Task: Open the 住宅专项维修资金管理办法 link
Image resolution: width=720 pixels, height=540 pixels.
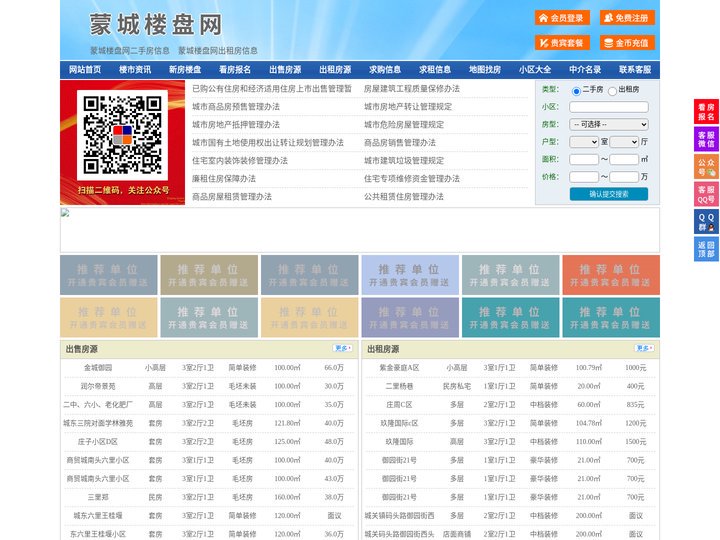Action: click(411, 179)
